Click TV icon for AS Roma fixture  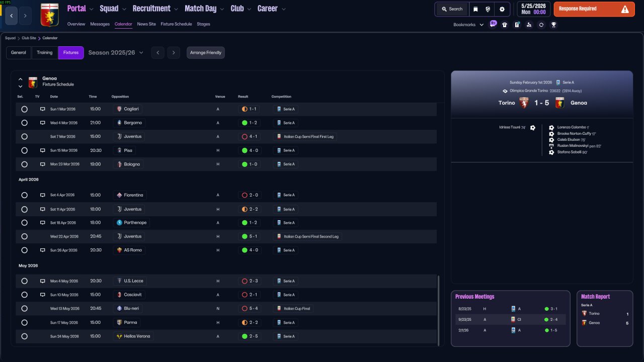pos(43,250)
